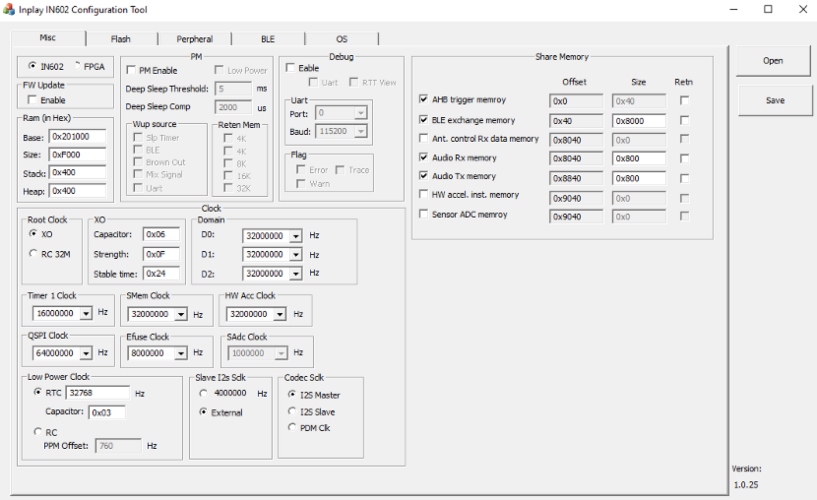Select RC low power clock option
This screenshot has height=500, width=817.
(38, 432)
